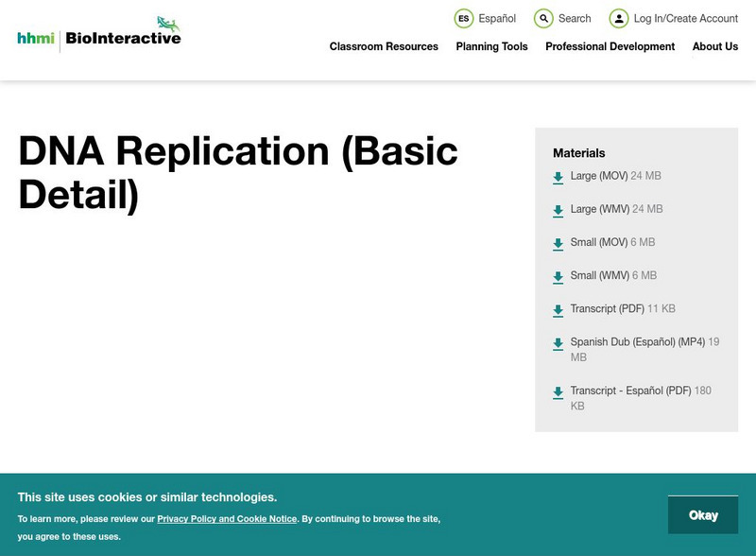Click the user account circle icon

coord(620,17)
